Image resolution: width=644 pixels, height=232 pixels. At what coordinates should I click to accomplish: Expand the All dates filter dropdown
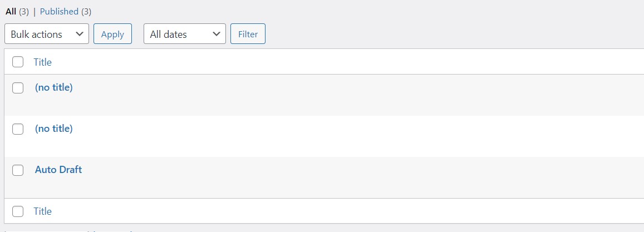click(184, 34)
